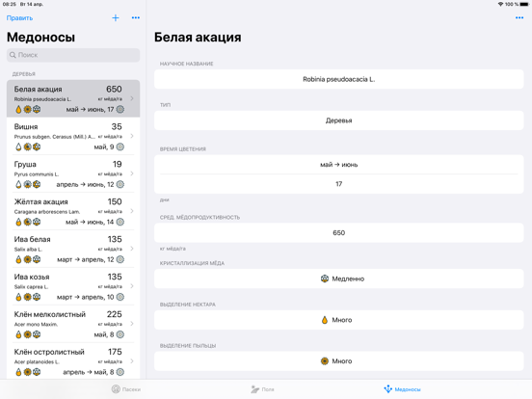Viewport: 532px width, 399px height.
Task: Click the nectar drop icon in Белая акация row
Action: pos(18,109)
